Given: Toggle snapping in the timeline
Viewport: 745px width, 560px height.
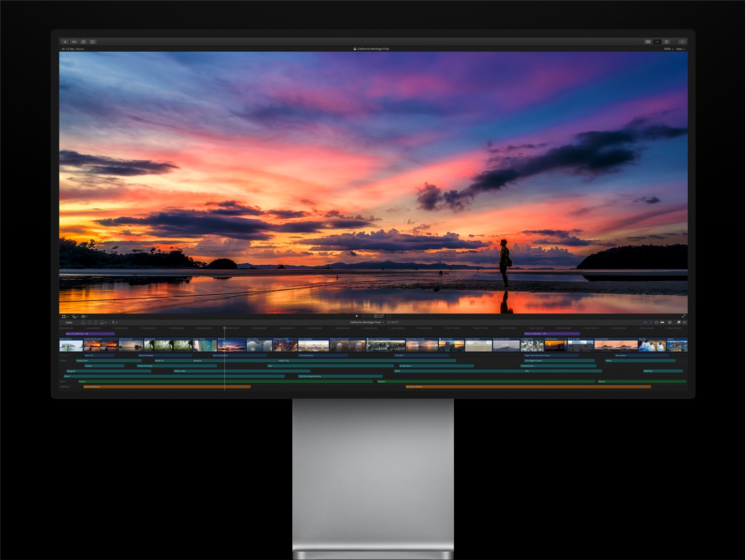Looking at the screenshot, I should (x=662, y=322).
